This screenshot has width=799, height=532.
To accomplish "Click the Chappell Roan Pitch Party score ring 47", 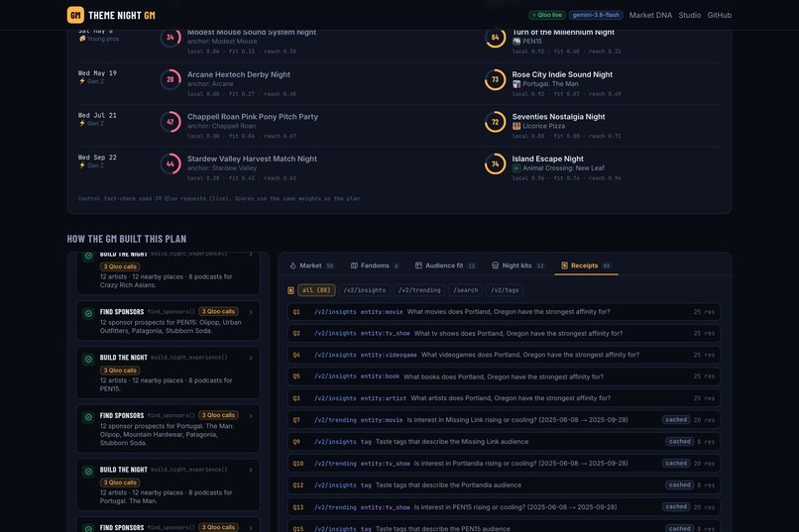I will 171,122.
